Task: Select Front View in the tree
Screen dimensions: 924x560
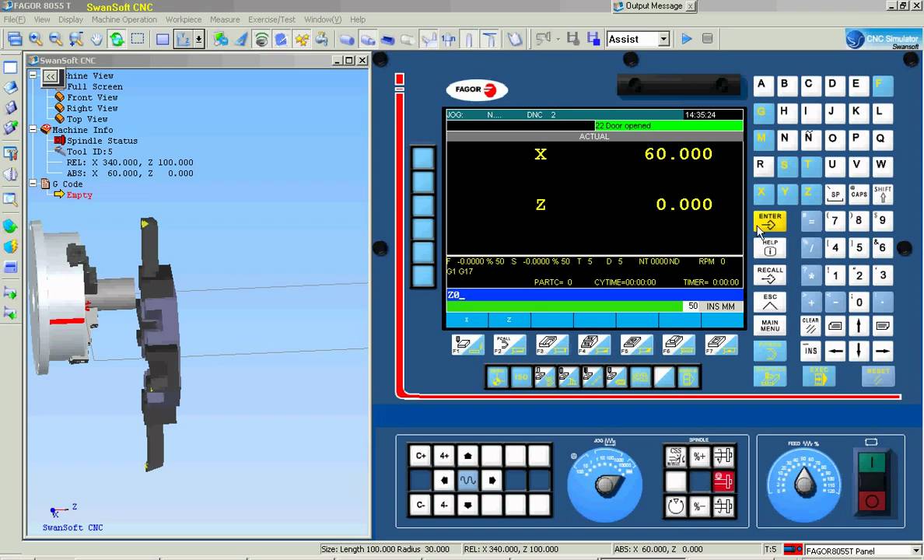Action: [x=92, y=97]
